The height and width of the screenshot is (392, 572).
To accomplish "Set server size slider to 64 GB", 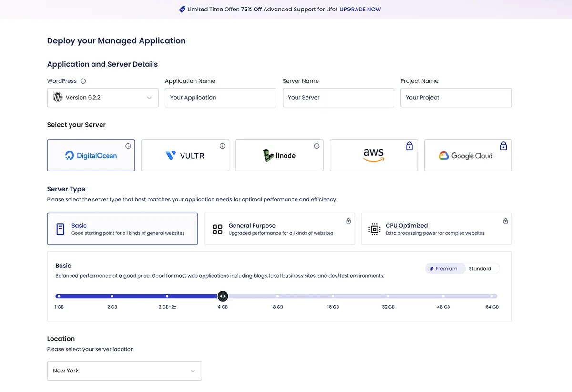I will coord(492,296).
